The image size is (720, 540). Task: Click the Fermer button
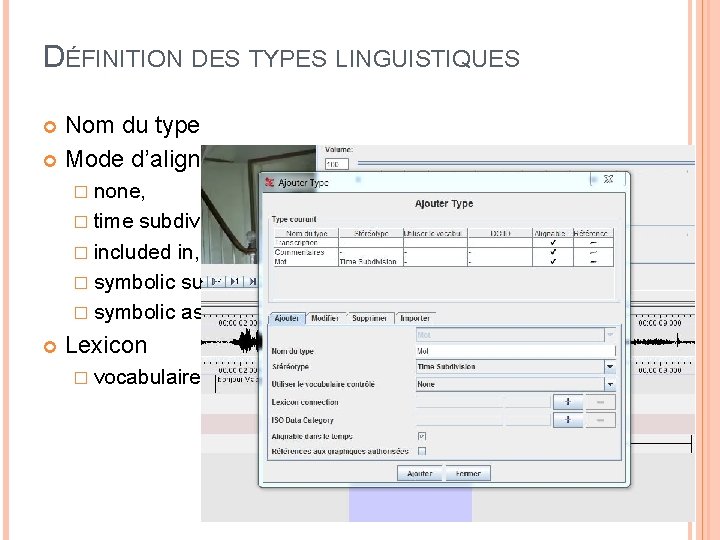[x=468, y=473]
